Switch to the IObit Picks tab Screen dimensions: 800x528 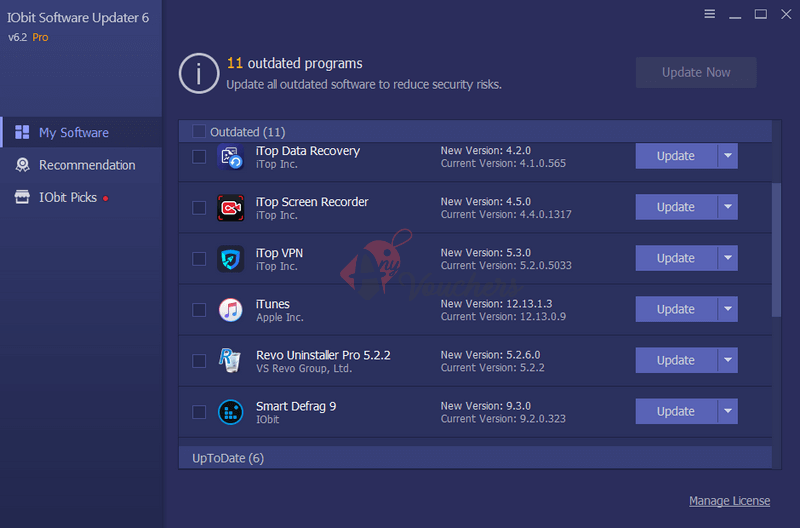pyautogui.click(x=82, y=197)
